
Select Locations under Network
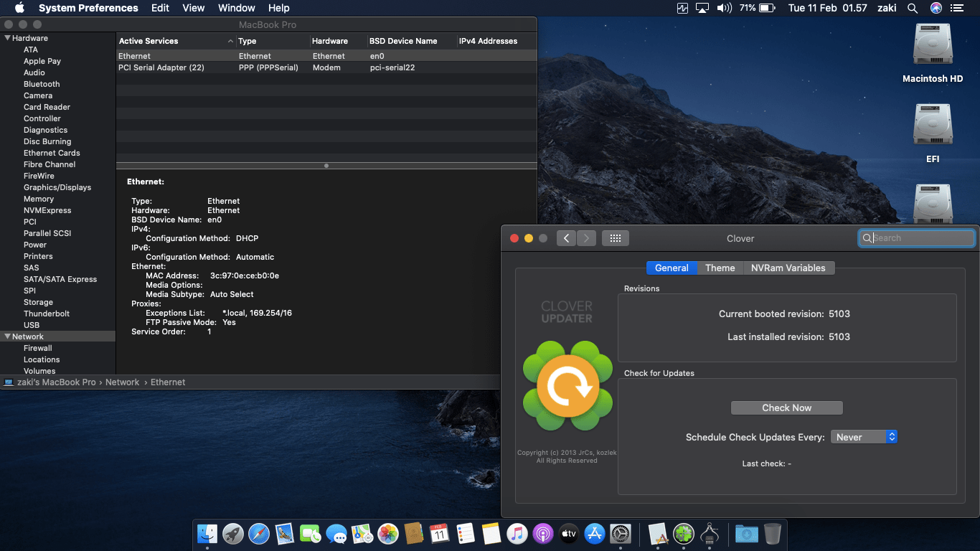click(42, 359)
